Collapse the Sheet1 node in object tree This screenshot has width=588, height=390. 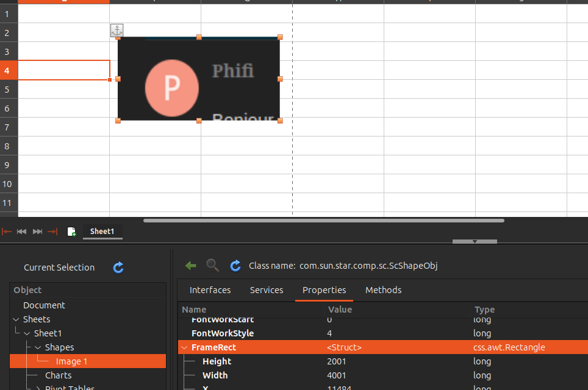27,333
